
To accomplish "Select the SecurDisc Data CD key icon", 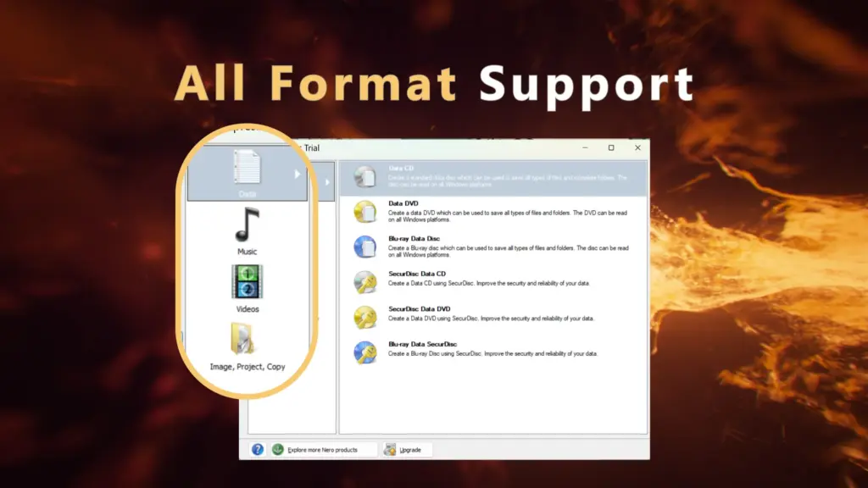I will pos(365,282).
